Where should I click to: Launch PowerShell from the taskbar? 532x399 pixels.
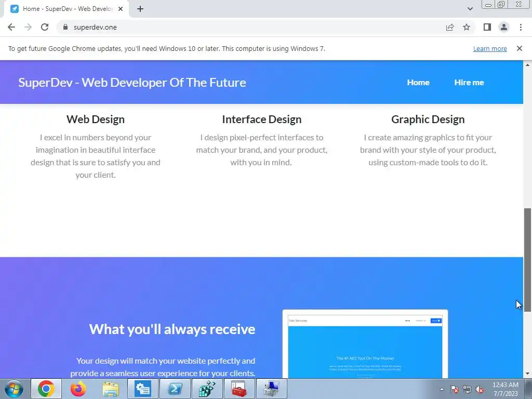(175, 389)
